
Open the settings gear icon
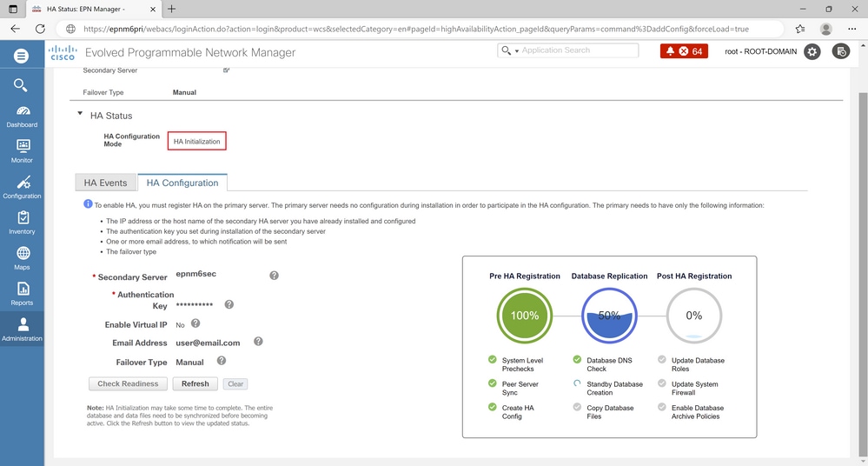(x=812, y=51)
